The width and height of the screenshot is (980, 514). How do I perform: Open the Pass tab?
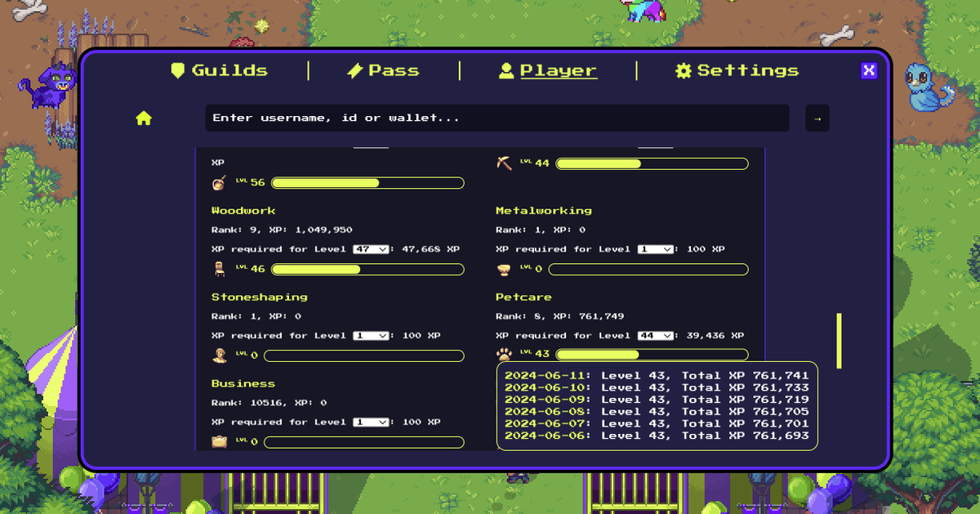click(x=383, y=71)
